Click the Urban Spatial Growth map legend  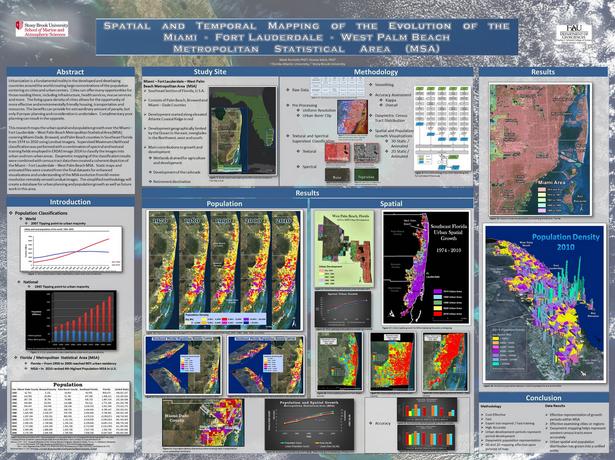pos(448,303)
